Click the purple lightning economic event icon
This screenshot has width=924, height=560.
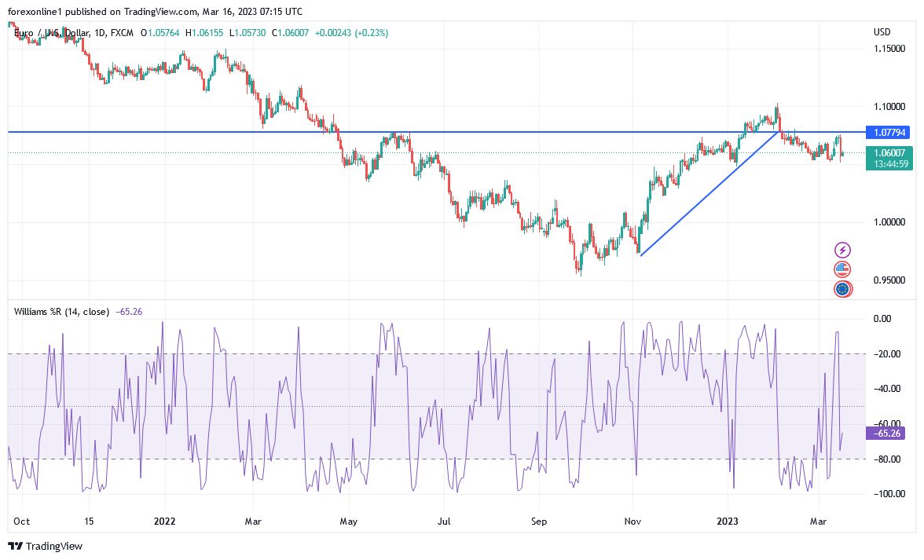click(x=842, y=249)
